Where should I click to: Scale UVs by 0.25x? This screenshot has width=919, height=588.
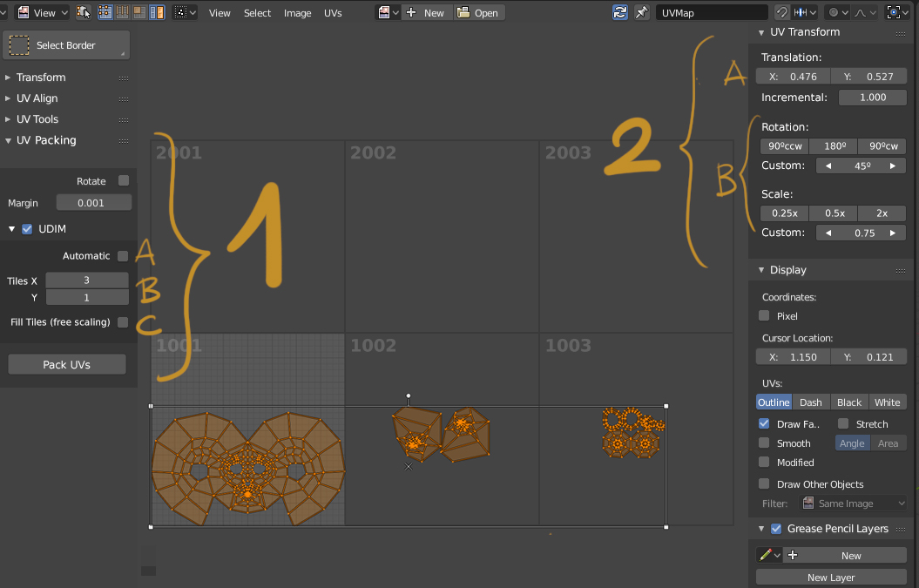click(785, 213)
